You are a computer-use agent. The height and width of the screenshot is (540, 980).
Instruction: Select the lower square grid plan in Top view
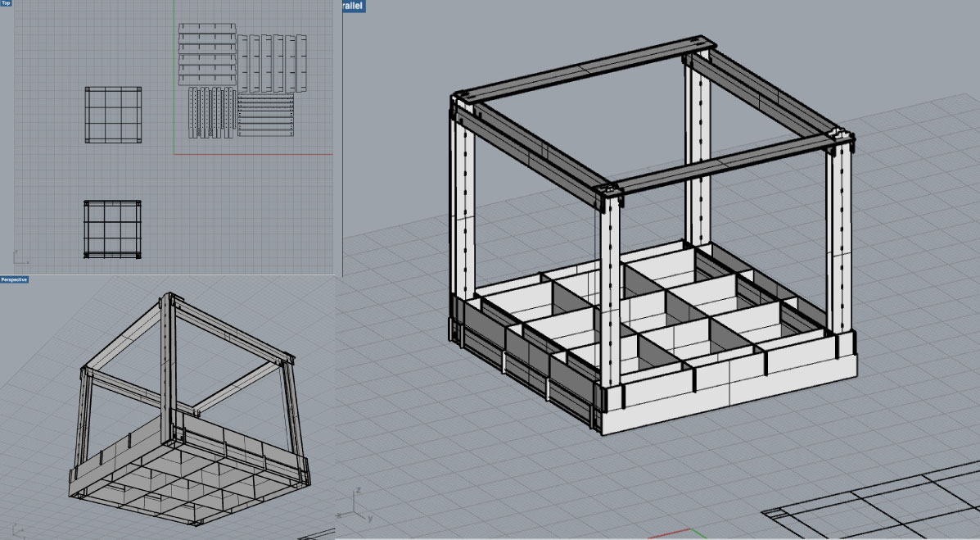pos(112,229)
